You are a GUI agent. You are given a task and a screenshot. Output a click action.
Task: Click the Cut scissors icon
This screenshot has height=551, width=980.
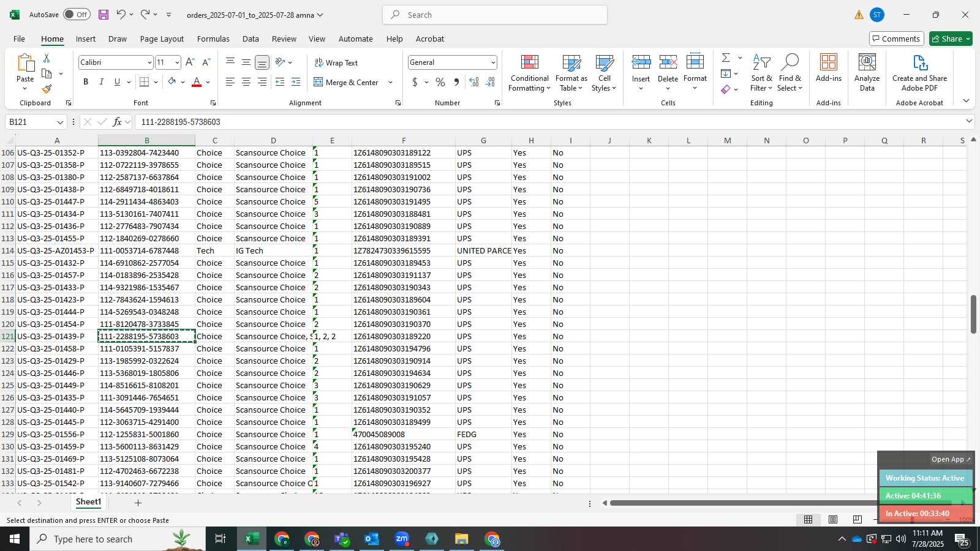47,58
